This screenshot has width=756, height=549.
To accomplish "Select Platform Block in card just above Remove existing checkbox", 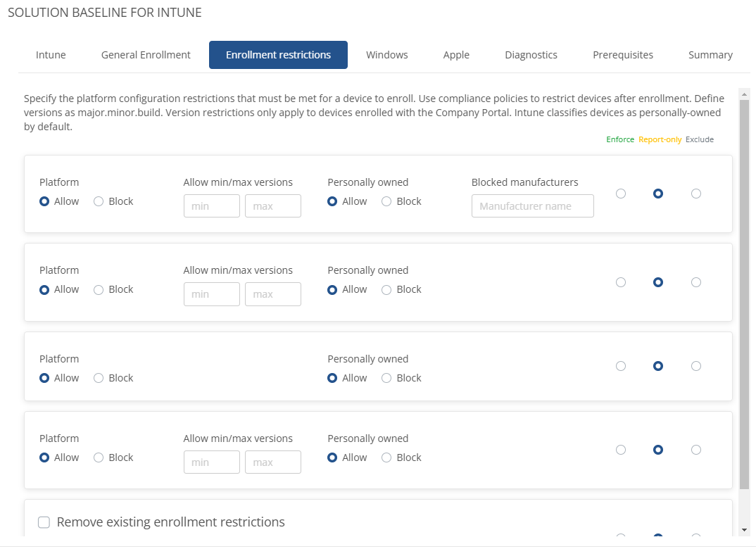I will coord(99,458).
